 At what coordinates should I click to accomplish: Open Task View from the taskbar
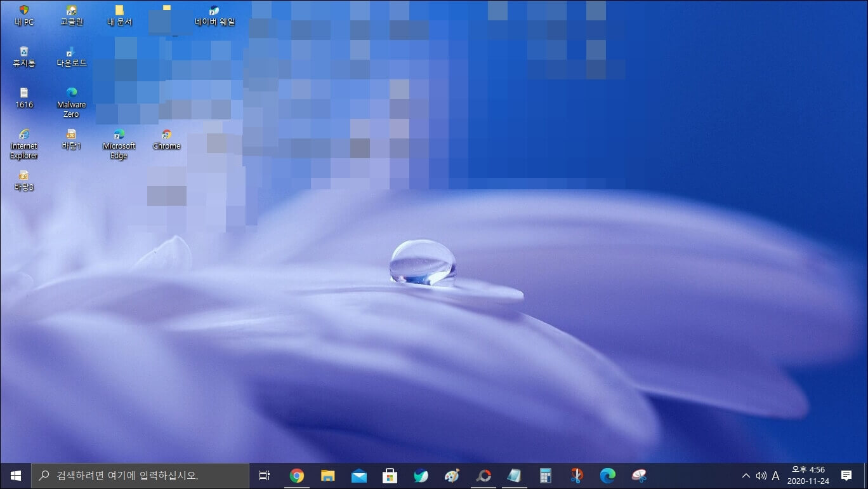click(x=265, y=476)
